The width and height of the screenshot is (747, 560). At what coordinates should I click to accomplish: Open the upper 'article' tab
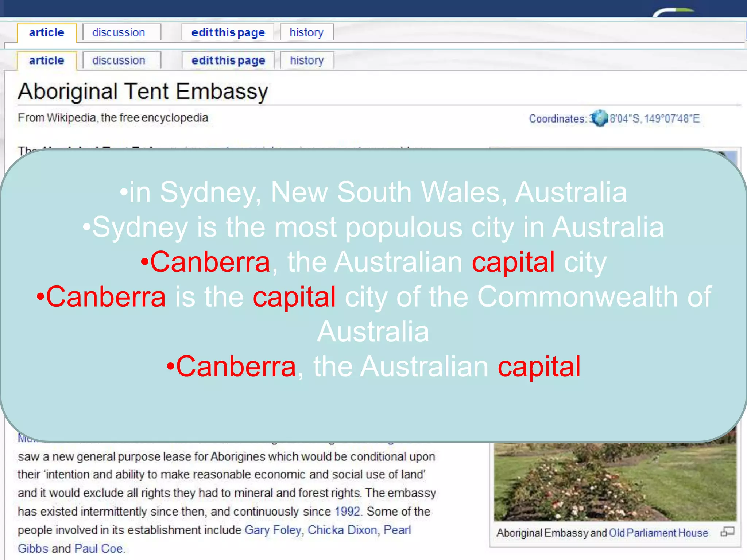[47, 33]
